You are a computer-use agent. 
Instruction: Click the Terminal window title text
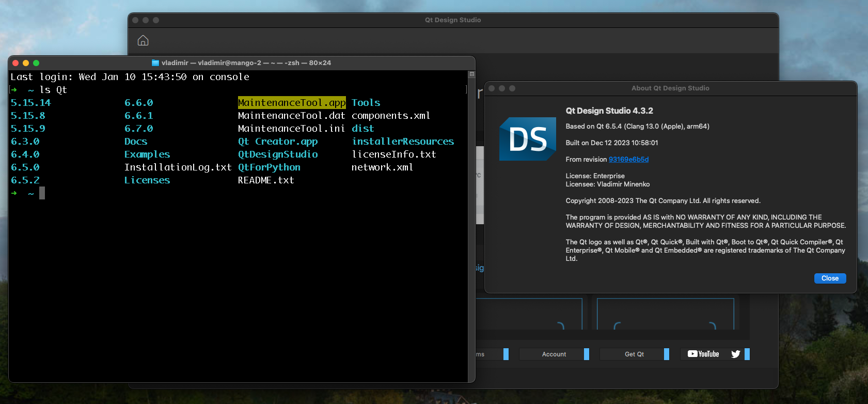(x=246, y=63)
